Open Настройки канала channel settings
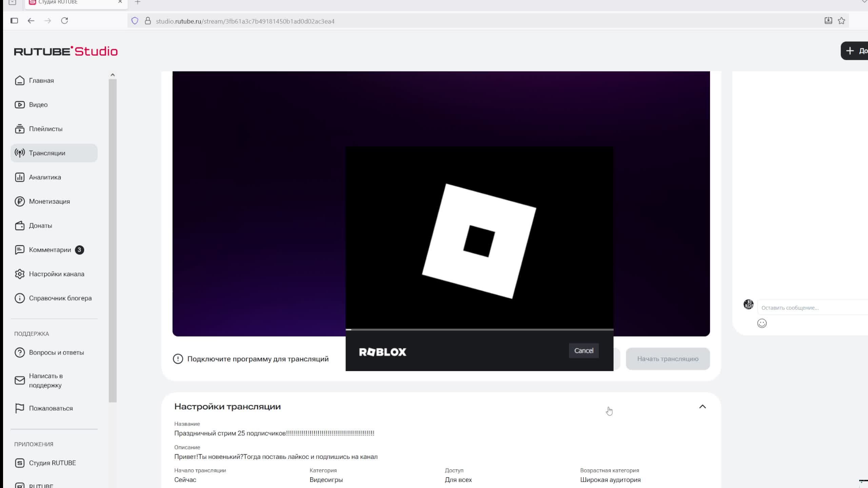868x488 pixels. (x=56, y=274)
